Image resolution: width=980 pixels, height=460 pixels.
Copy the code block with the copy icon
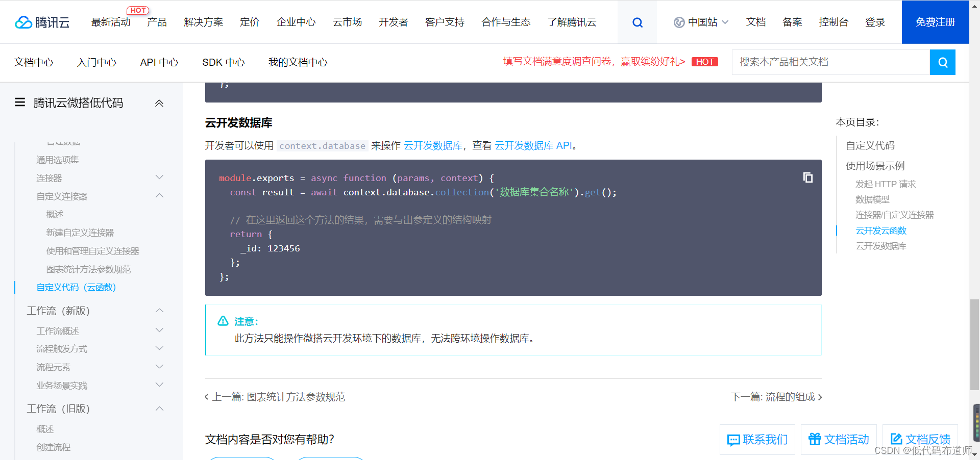point(807,177)
